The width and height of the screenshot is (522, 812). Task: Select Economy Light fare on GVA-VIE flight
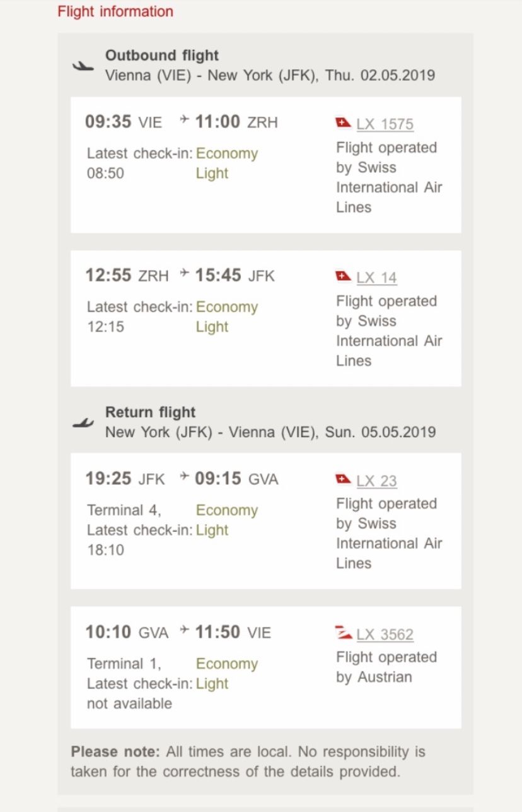227,673
